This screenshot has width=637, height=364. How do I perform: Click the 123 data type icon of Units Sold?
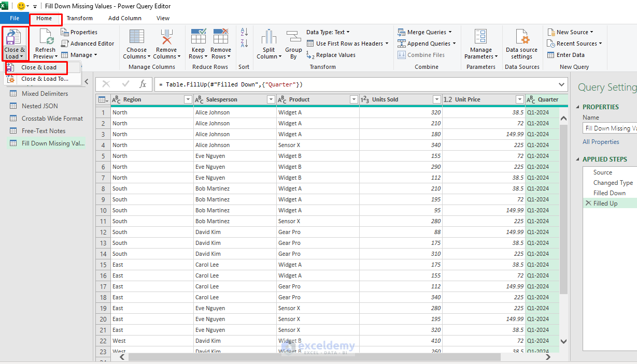[x=365, y=99]
